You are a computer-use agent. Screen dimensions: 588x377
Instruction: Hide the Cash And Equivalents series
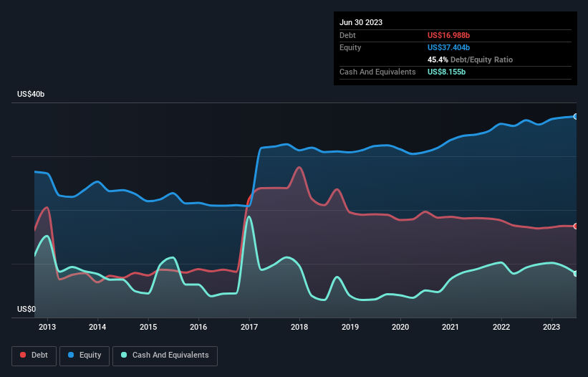[165, 355]
